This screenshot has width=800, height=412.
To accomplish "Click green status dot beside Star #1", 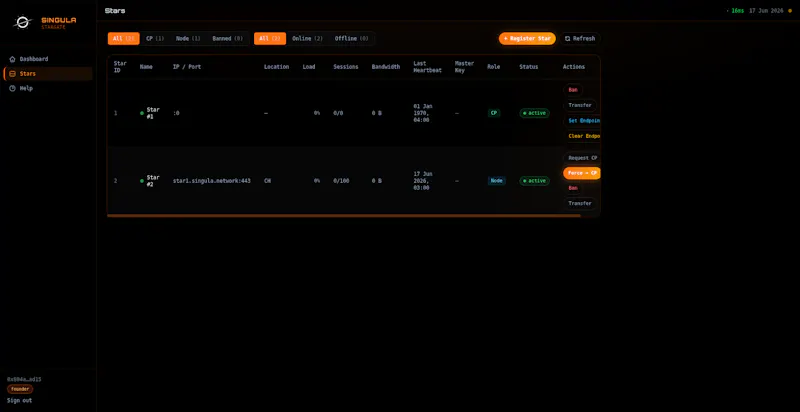I will 142,113.
